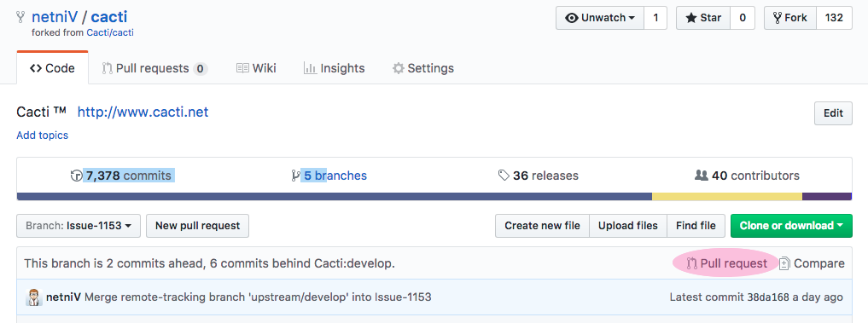Open the Wiki tab

tap(256, 68)
